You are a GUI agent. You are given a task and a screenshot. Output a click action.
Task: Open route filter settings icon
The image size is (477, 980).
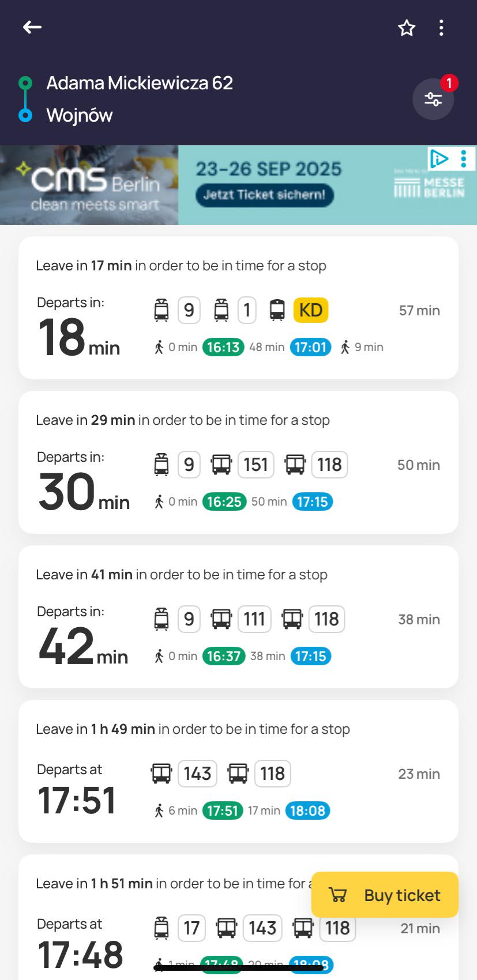point(433,99)
